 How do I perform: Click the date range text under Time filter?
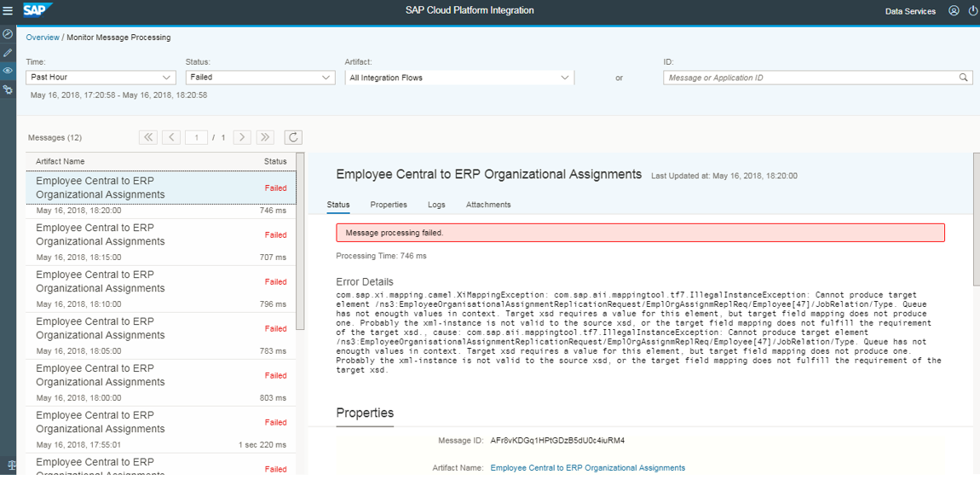click(x=118, y=95)
